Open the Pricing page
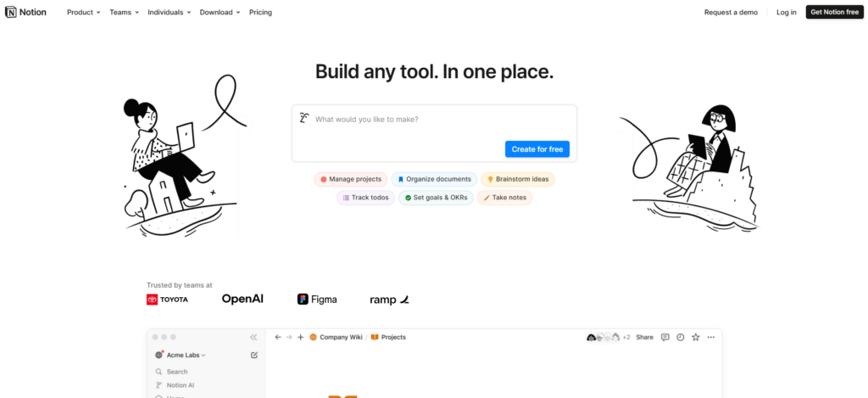 click(x=260, y=12)
